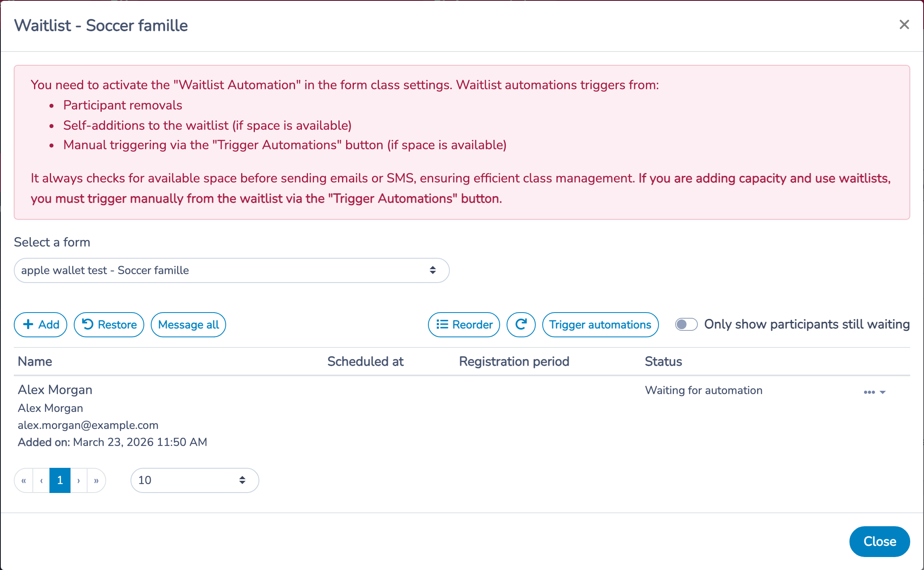Click the alex.morgan@example.com email text
This screenshot has height=570, width=924.
pos(88,425)
